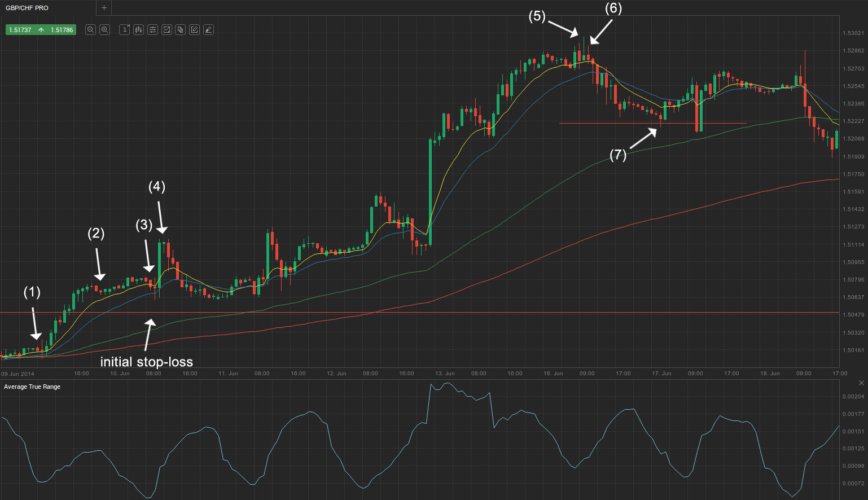Click the 0.00204 ATR axis value
This screenshot has height=500, width=868.
coord(853,397)
